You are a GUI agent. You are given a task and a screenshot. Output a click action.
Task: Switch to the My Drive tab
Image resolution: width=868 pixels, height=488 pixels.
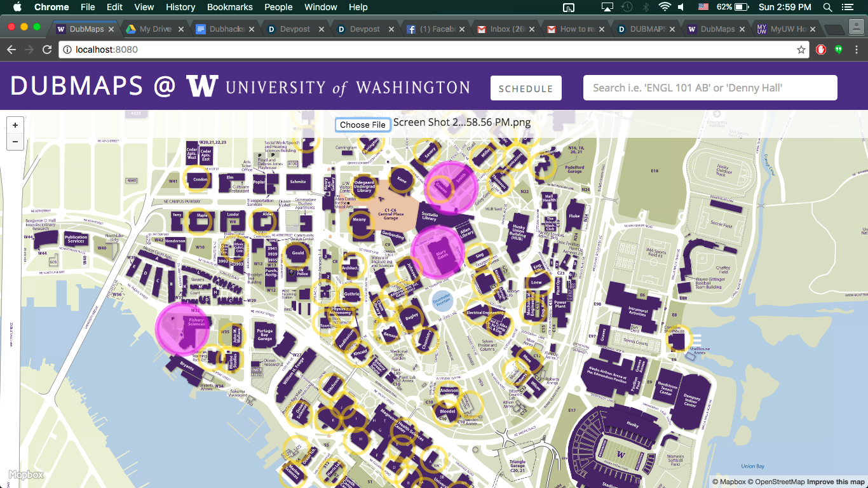pyautogui.click(x=154, y=29)
